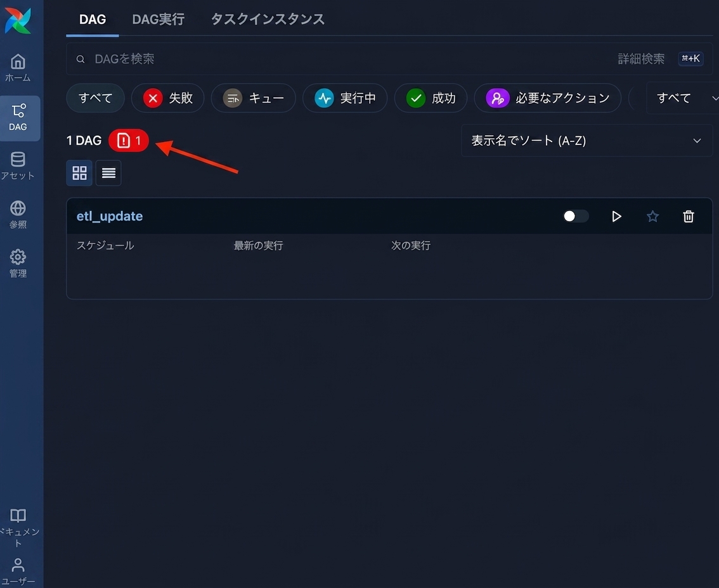Switch to the DAG実行 tab
The height and width of the screenshot is (588, 719).
pyautogui.click(x=159, y=19)
